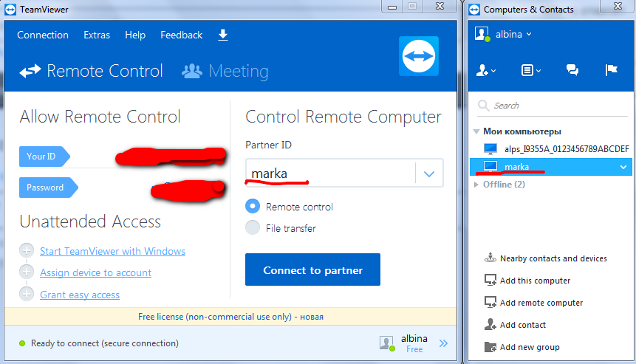Open the chat bubbles icon
The image size is (636, 364).
(x=572, y=70)
